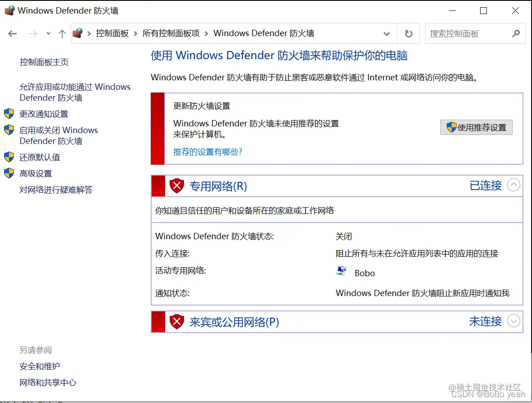The height and width of the screenshot is (403, 532).
Task: Open 网络和共享中心 link
Action: (48, 383)
